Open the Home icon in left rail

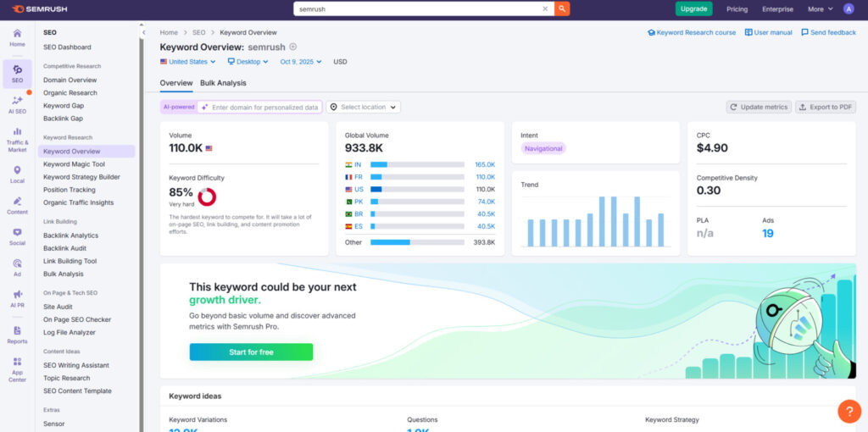[x=17, y=37]
